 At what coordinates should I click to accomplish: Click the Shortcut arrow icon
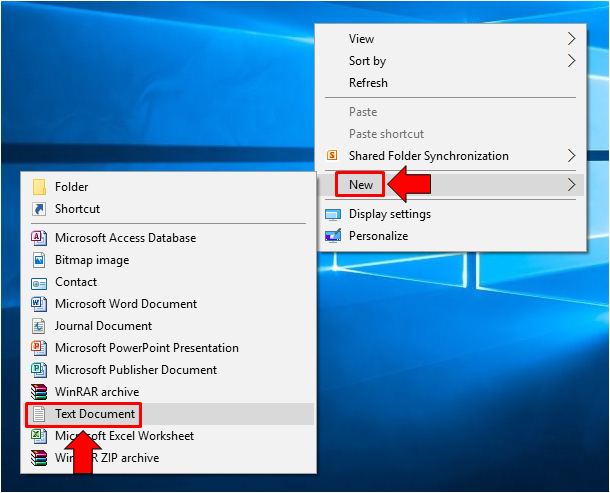coord(39,209)
